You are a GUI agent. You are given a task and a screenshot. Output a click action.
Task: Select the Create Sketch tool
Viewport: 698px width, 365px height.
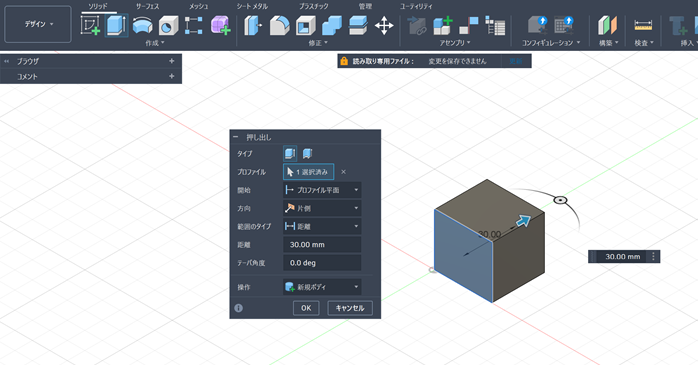90,25
